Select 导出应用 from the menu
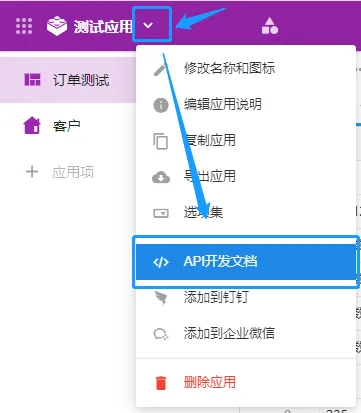The width and height of the screenshot is (361, 413). (246, 176)
